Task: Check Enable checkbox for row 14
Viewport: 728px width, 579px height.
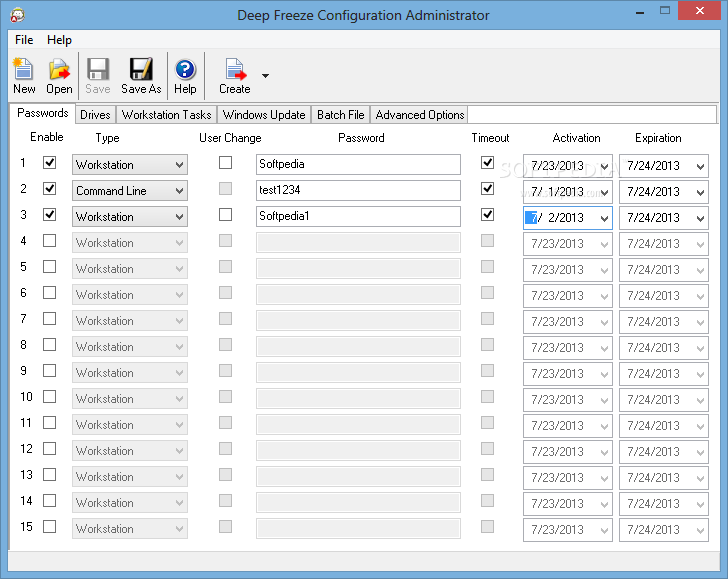Action: click(x=49, y=501)
